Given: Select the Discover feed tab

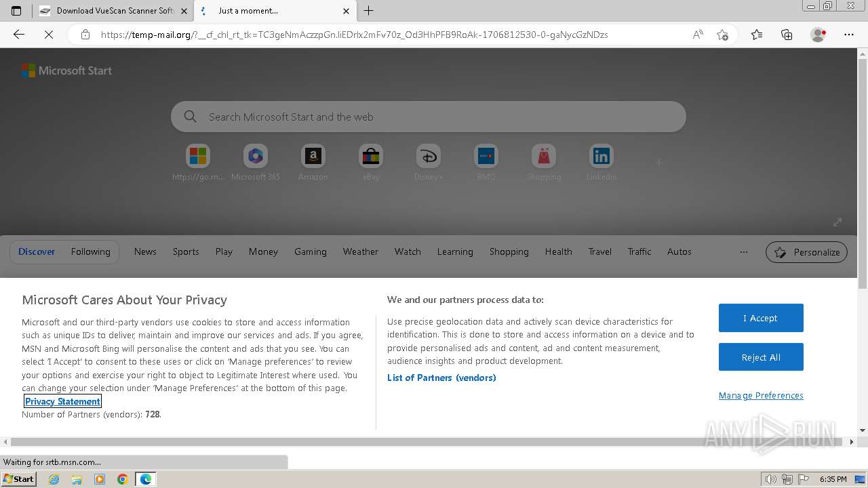Looking at the screenshot, I should point(37,251).
